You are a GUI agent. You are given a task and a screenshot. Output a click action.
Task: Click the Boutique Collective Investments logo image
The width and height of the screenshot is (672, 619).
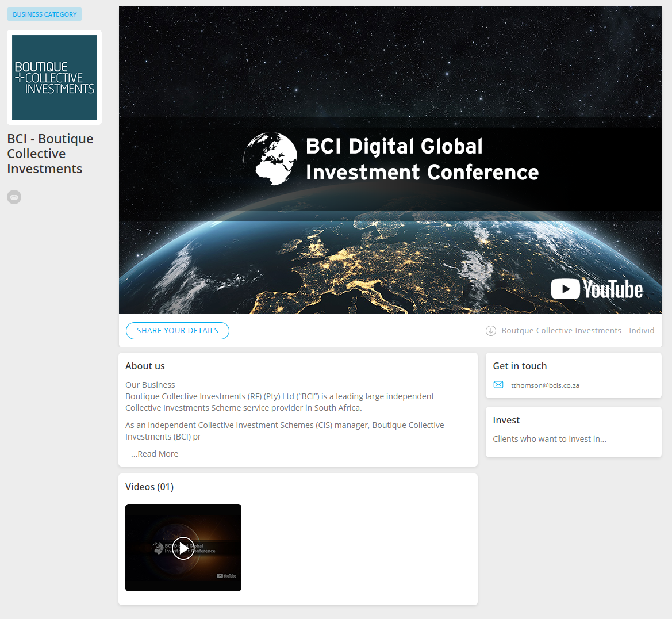pyautogui.click(x=55, y=78)
